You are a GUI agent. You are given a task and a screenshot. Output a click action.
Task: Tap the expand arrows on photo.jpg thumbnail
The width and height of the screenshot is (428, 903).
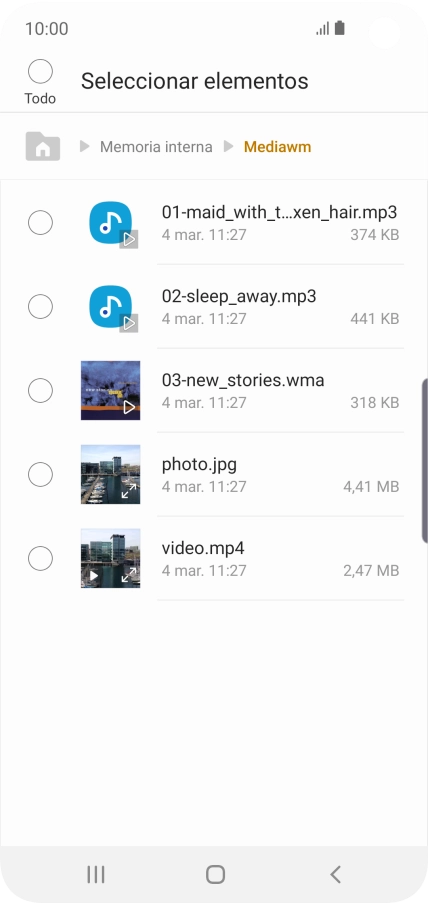pos(128,491)
